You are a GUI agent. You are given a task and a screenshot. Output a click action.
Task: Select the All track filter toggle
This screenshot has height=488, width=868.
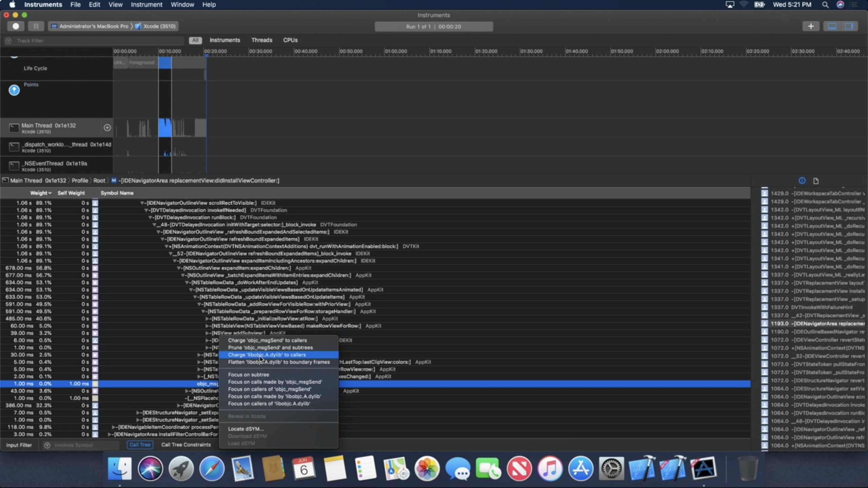195,40
